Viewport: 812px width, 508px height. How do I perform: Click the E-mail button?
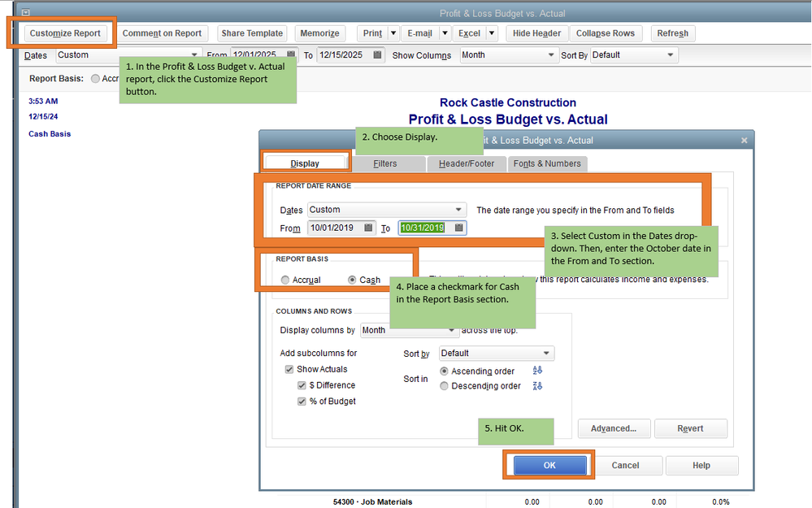tap(420, 33)
